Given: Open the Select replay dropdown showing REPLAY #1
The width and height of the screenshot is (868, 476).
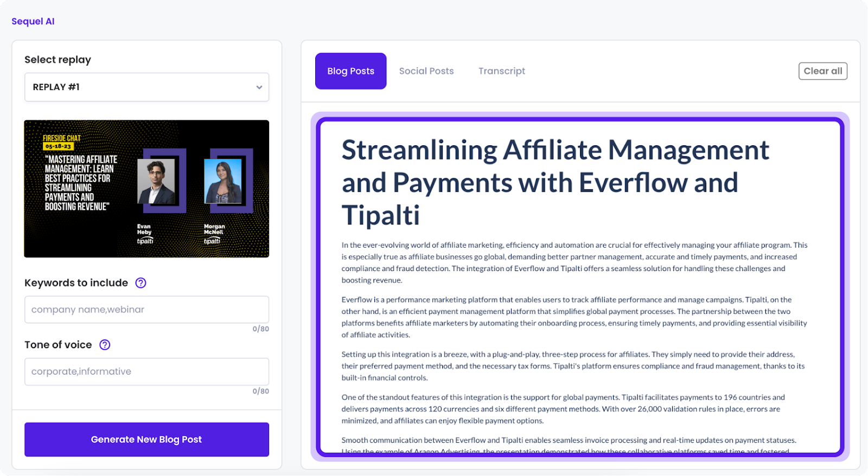Looking at the screenshot, I should [146, 87].
